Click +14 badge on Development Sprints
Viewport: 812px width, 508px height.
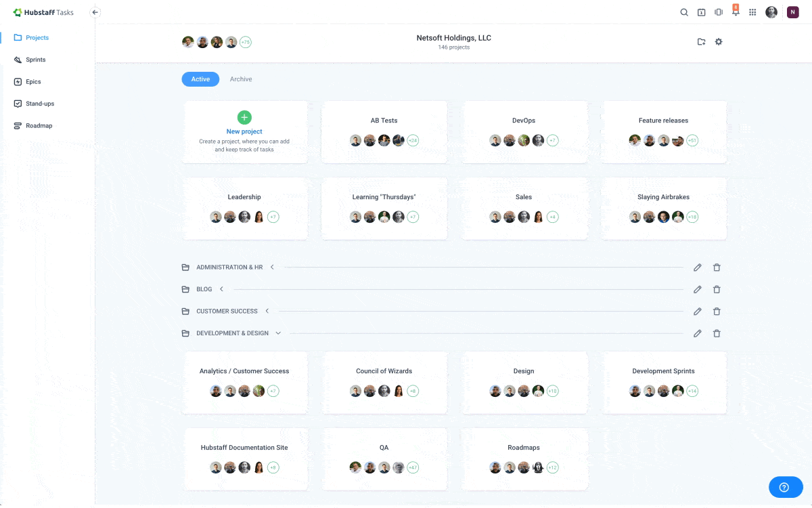pos(692,391)
